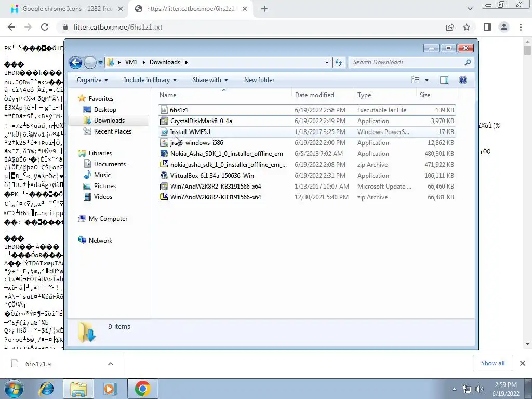Click the volume icon in system tray
The image size is (532, 399).
click(480, 389)
